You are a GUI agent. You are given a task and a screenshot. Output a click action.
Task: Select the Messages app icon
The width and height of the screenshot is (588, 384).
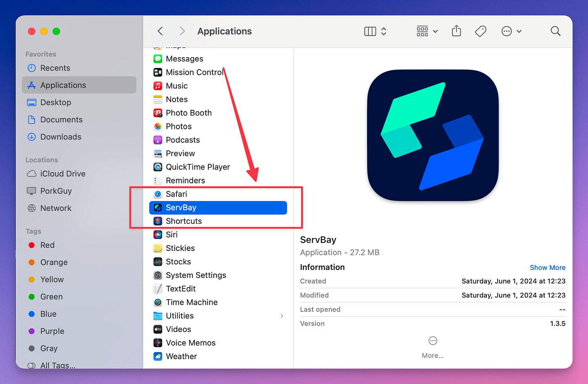click(158, 59)
